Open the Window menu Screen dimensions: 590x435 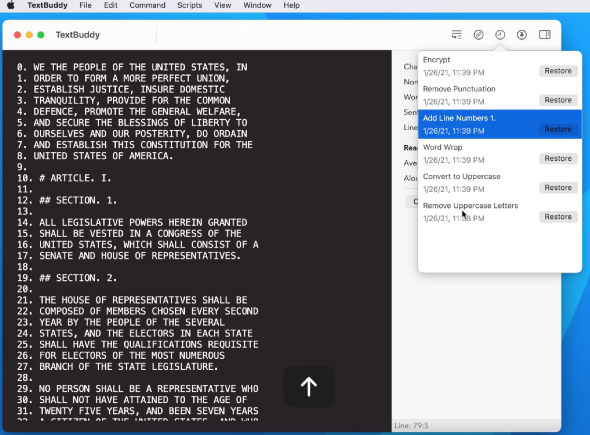(257, 5)
